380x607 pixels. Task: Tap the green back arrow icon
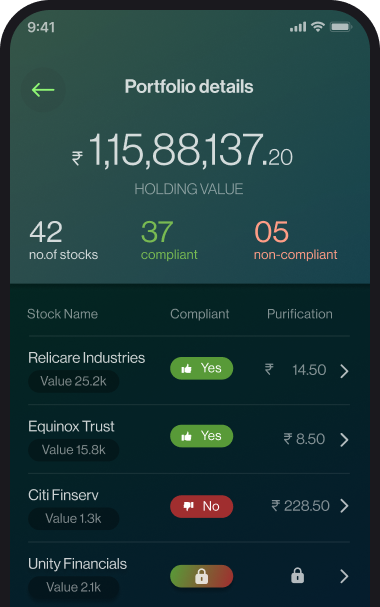pos(43,90)
